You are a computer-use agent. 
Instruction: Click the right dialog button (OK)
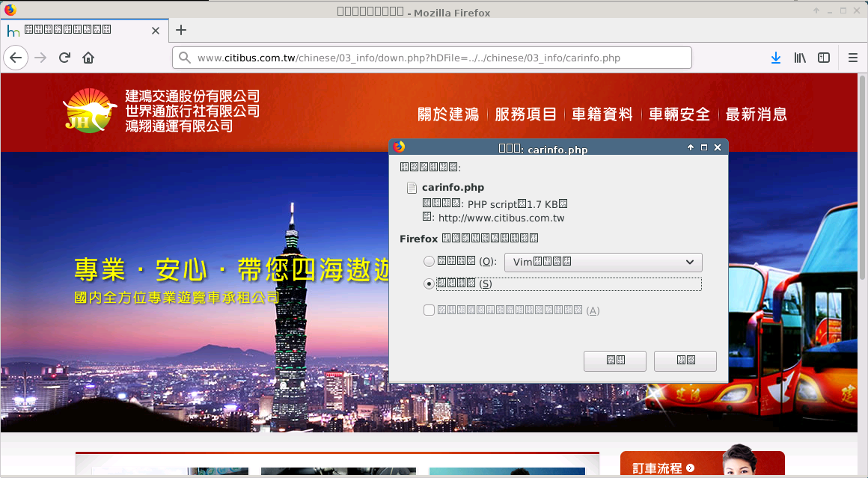coord(685,361)
